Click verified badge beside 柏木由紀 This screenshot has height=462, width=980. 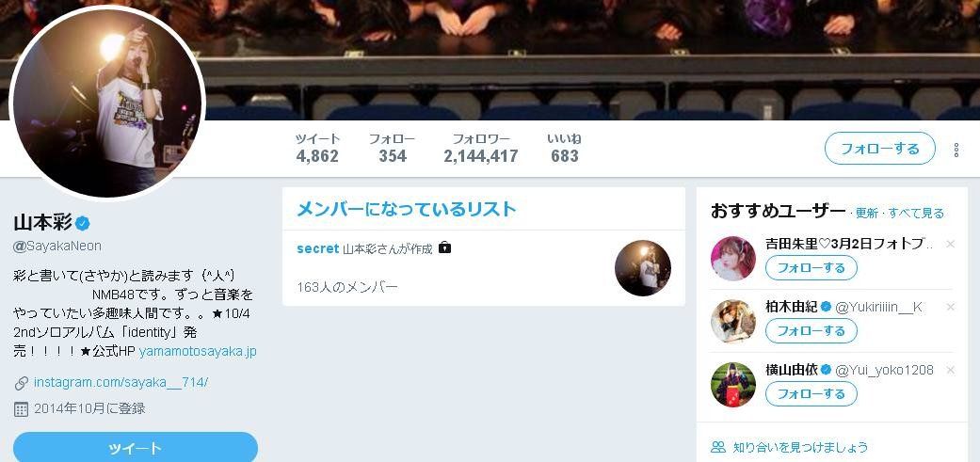(x=826, y=307)
